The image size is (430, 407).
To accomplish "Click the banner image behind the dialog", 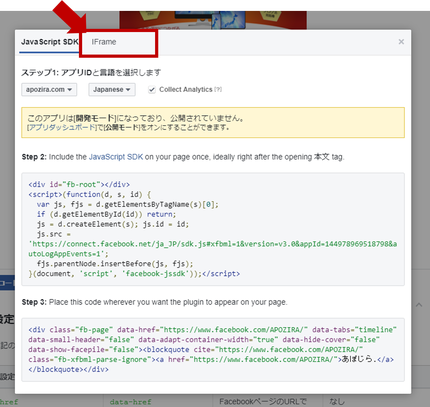I will pos(213,20).
